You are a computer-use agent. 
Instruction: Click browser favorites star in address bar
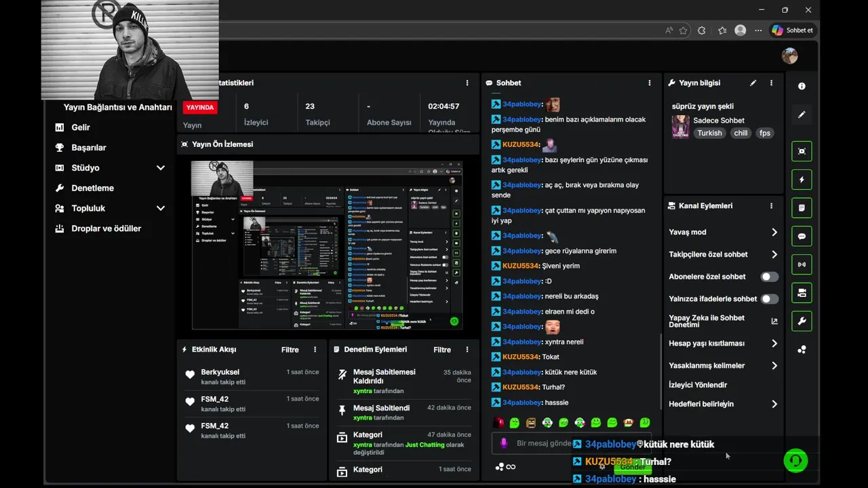[x=683, y=30]
